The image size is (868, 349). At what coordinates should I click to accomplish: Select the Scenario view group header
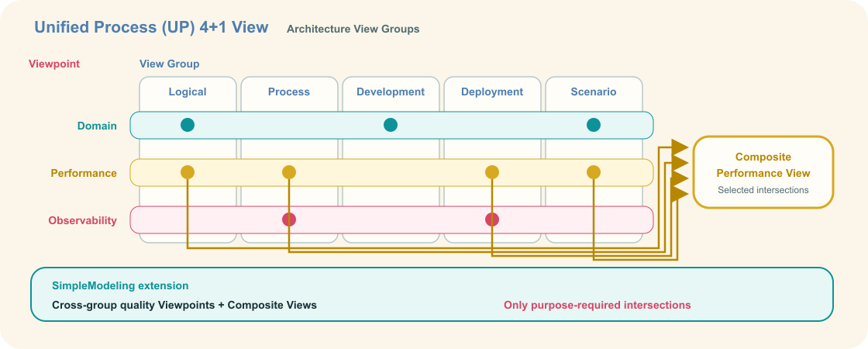coord(594,92)
